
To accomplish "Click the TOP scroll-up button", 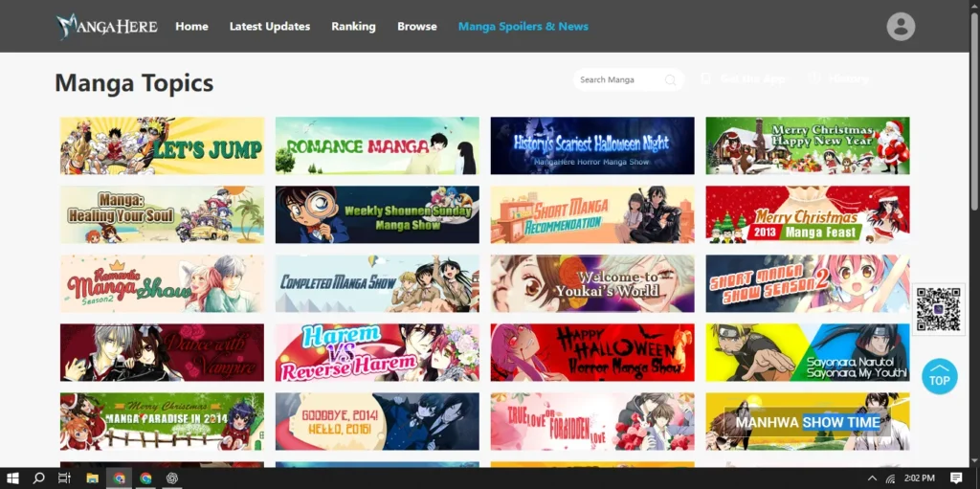I will [x=939, y=377].
